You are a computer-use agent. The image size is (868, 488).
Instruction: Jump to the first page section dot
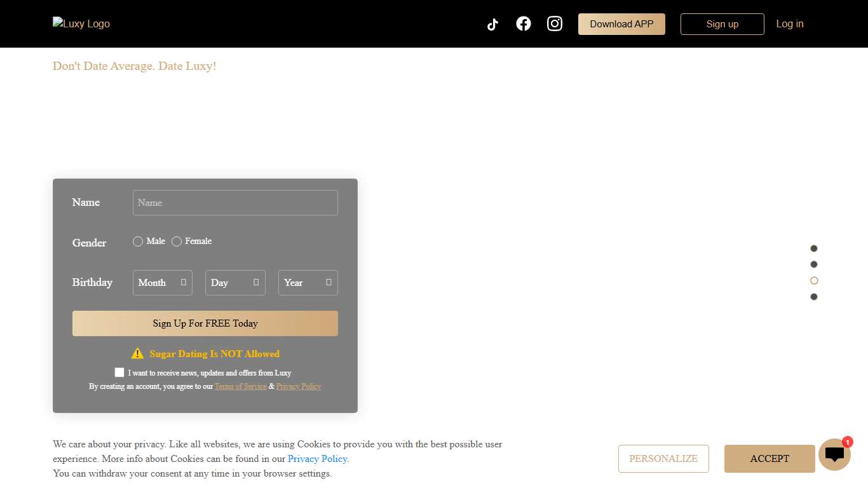click(x=814, y=248)
